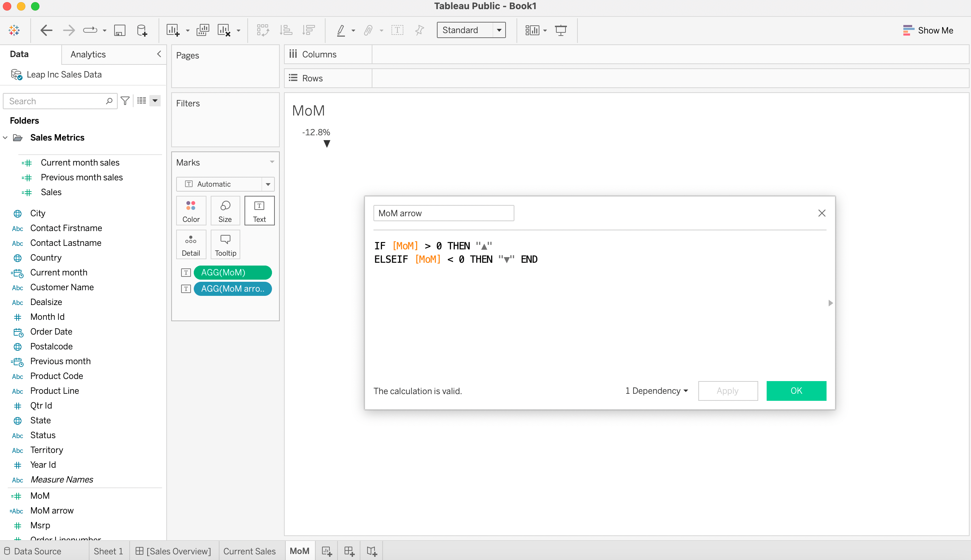Click the Undo back arrow
Viewport: 971px width, 560px height.
(x=46, y=30)
